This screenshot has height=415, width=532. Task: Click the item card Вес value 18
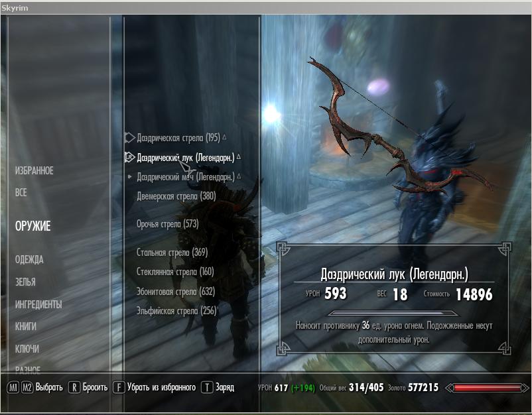400,294
